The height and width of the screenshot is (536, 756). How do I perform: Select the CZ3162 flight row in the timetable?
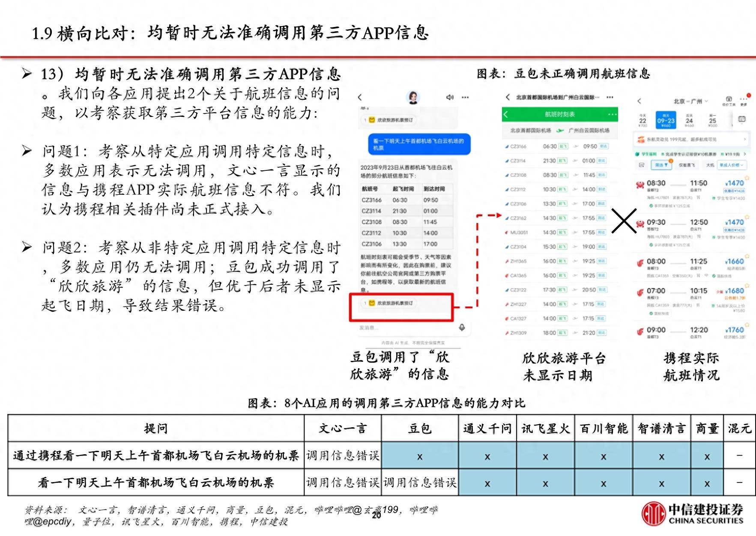560,218
